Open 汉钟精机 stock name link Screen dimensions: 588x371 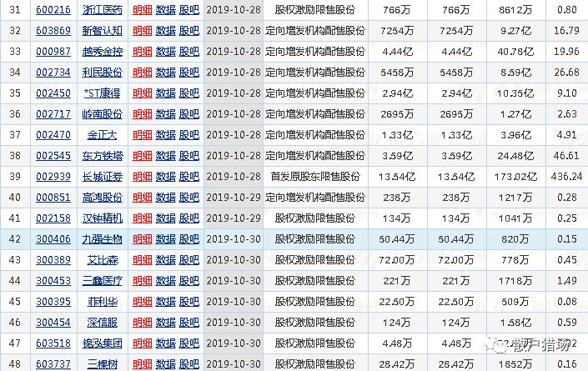click(102, 218)
